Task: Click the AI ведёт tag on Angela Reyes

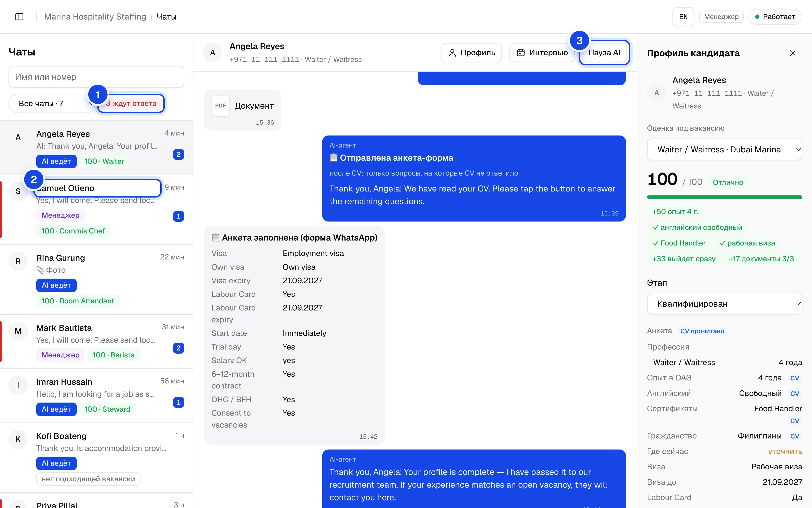Action: (56, 161)
